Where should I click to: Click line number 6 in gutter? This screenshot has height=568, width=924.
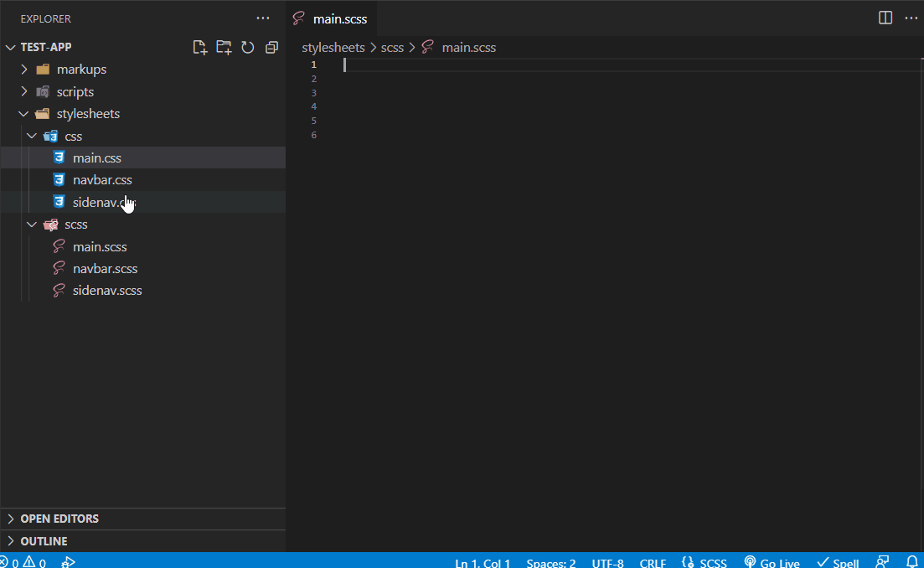(313, 135)
